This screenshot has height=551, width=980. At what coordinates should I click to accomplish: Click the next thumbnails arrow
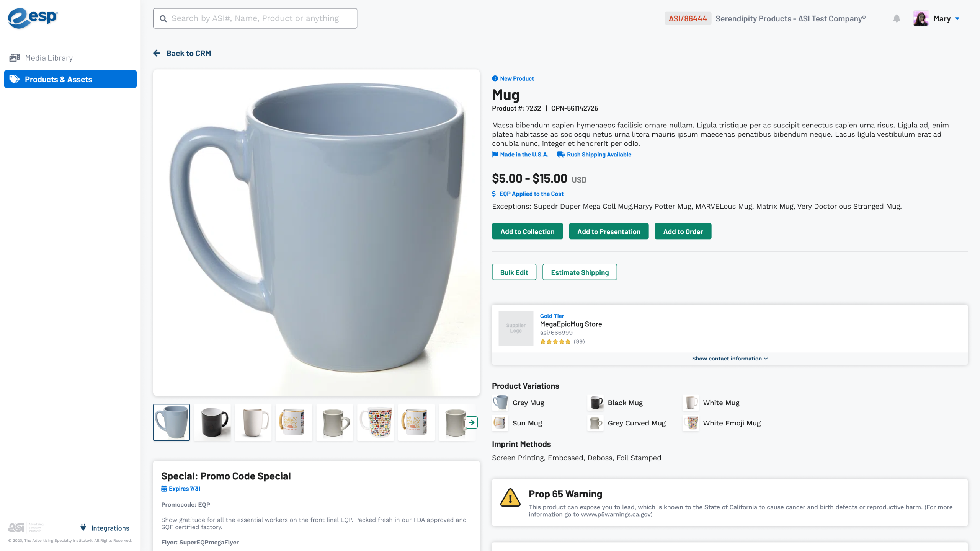pos(472,422)
